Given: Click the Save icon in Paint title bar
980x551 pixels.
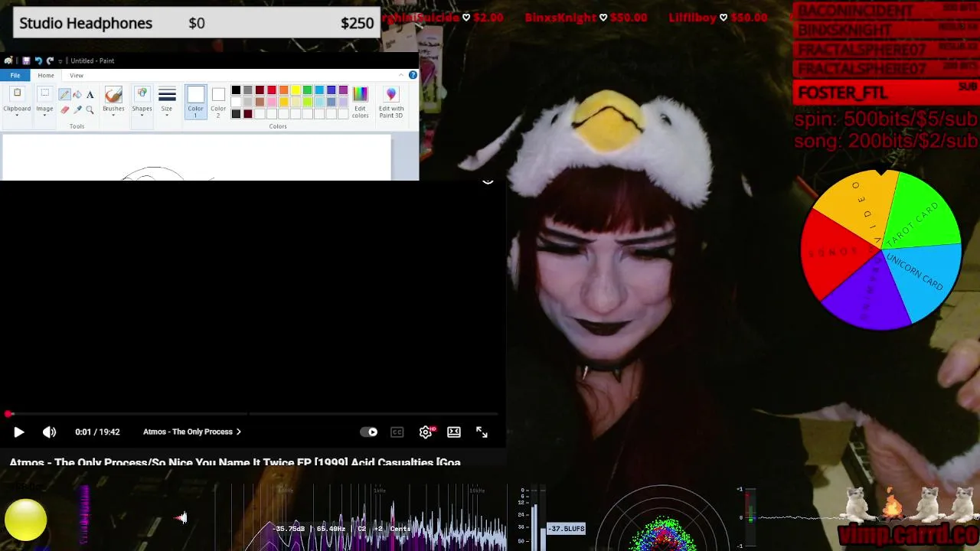Looking at the screenshot, I should point(25,60).
